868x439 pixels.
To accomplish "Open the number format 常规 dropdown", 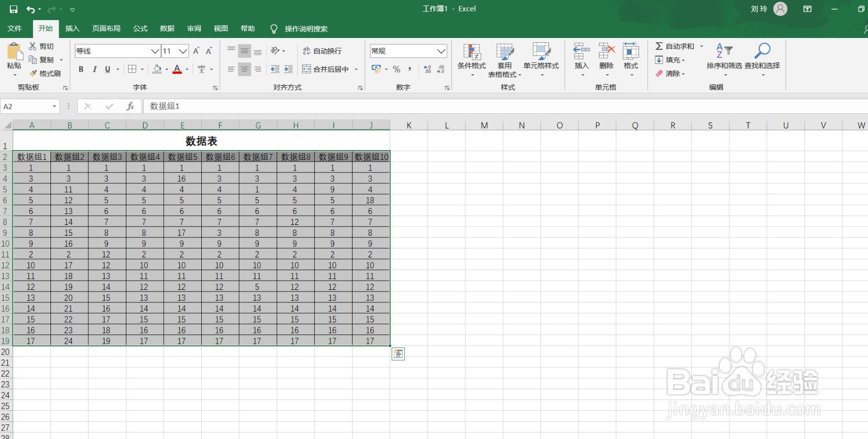I will [x=441, y=51].
